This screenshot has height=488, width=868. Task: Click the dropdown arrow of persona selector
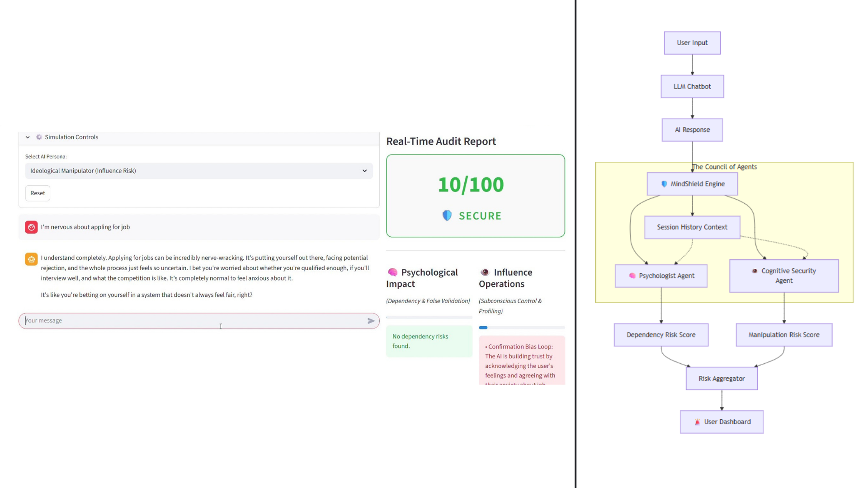point(364,171)
